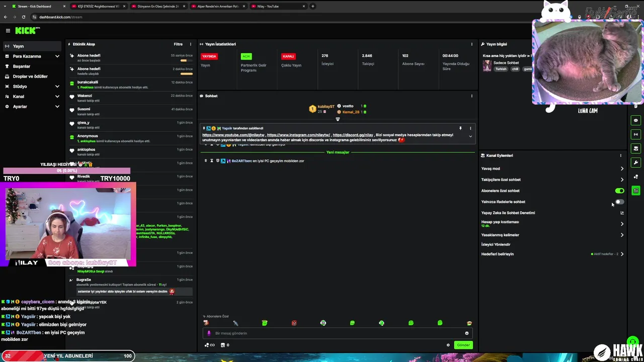Open Hesap yaşı kısıtlaması chevron
This screenshot has height=362, width=644.
[622, 224]
